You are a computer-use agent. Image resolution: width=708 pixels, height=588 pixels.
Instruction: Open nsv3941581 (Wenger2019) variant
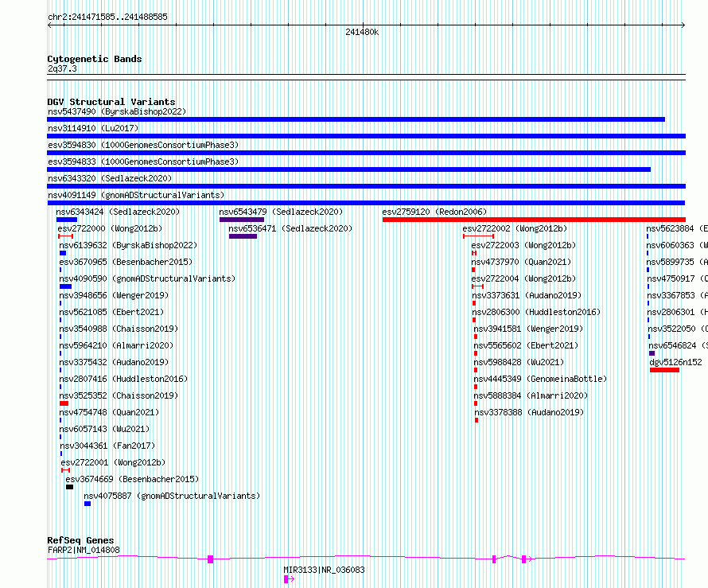tap(528, 329)
